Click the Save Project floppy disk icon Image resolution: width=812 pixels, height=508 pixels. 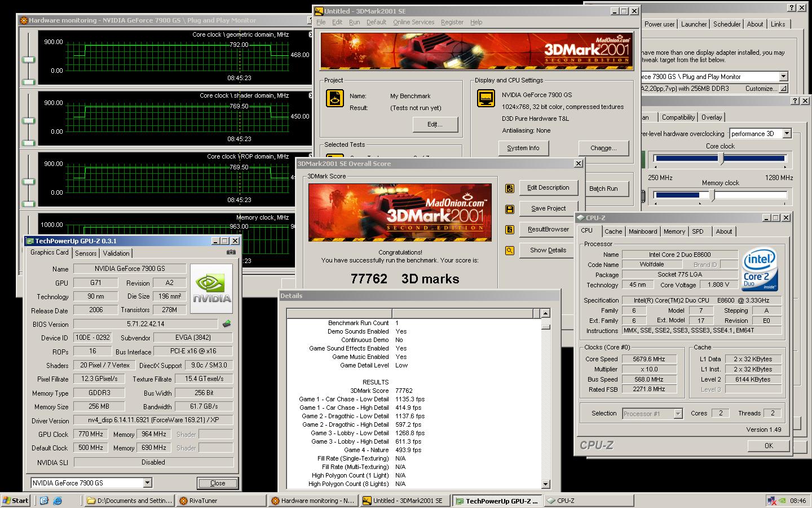click(x=510, y=209)
